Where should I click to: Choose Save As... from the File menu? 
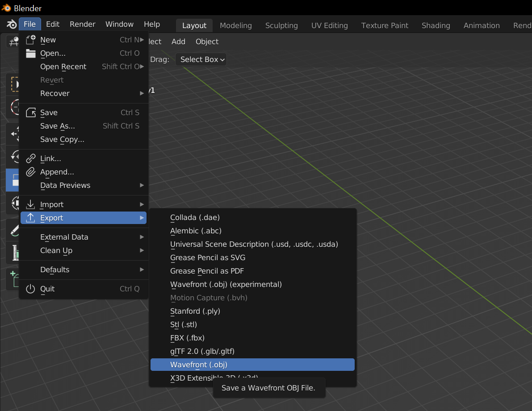pos(84,126)
